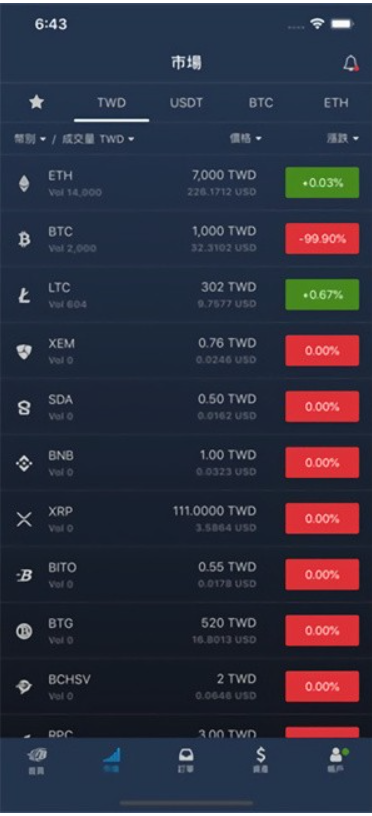Viewport: 372px width, 816px height.
Task: Tap the Ethereum coin icon
Action: [x=24, y=183]
